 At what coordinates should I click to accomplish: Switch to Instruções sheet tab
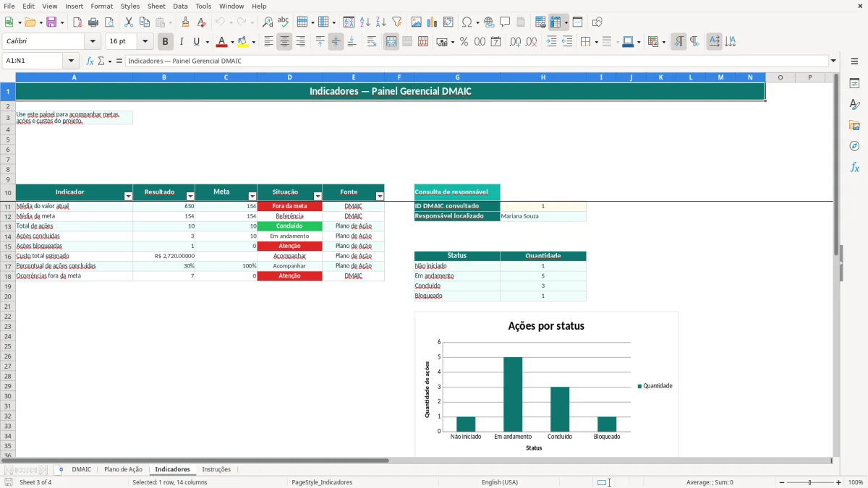(216, 470)
